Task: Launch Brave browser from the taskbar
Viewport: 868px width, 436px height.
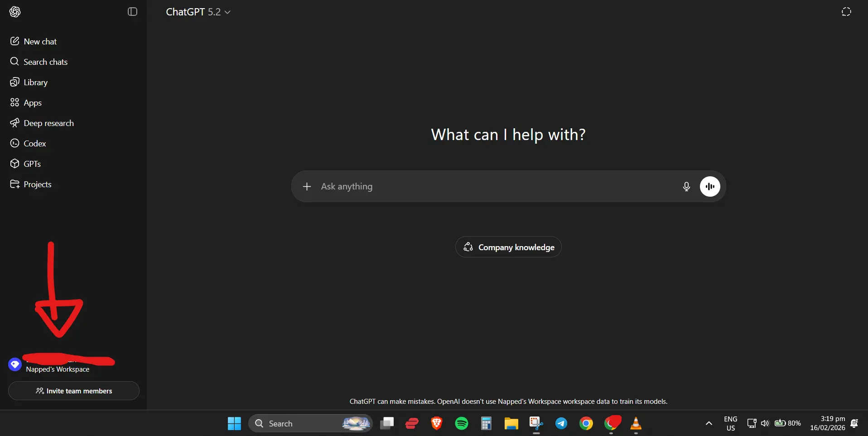Action: 437,423
